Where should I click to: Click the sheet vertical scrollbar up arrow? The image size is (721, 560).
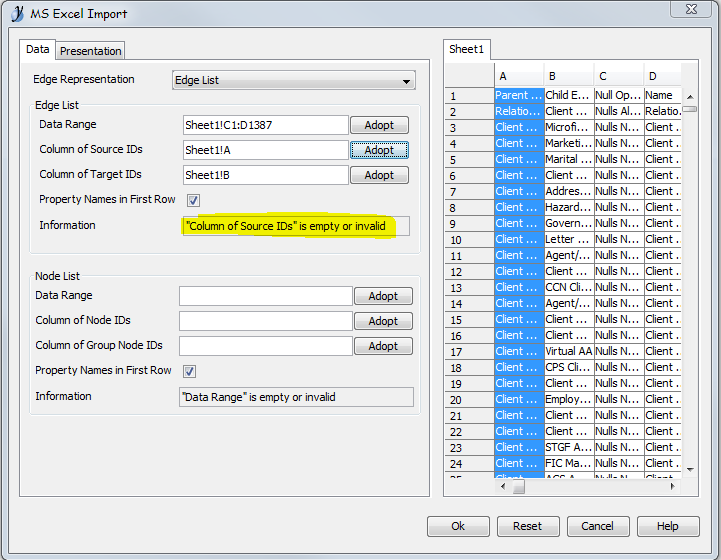click(x=690, y=97)
